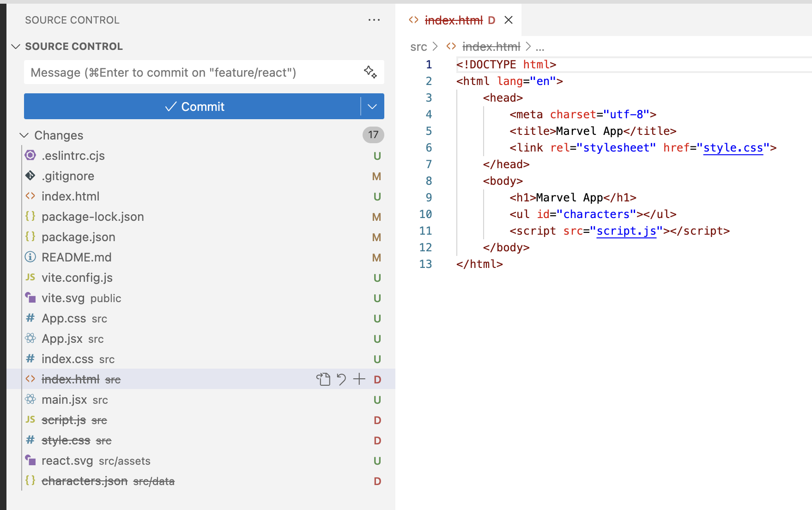812x510 pixels.
Task: Click the SOURCE CONTROL panel title
Action: pyautogui.click(x=72, y=20)
